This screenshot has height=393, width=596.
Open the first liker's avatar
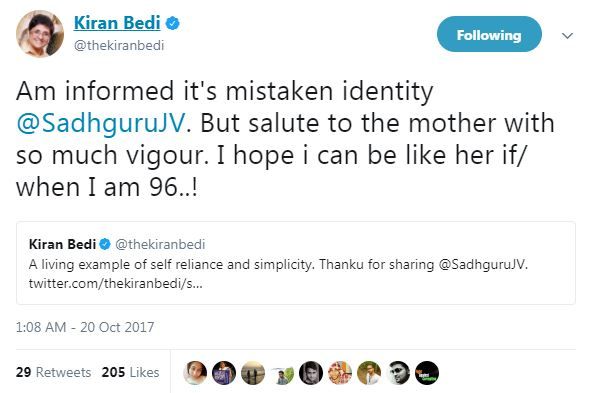195,373
